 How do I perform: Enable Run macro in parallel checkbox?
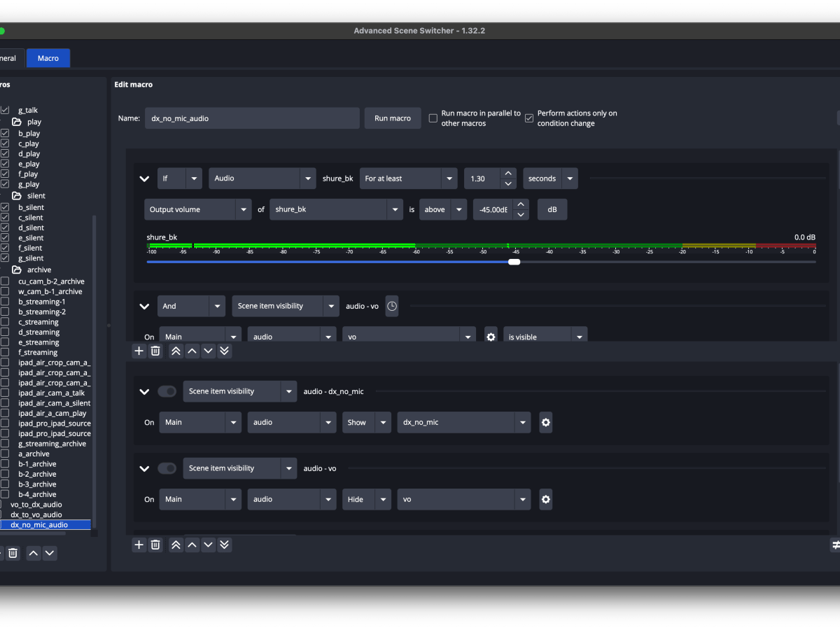tap(434, 118)
